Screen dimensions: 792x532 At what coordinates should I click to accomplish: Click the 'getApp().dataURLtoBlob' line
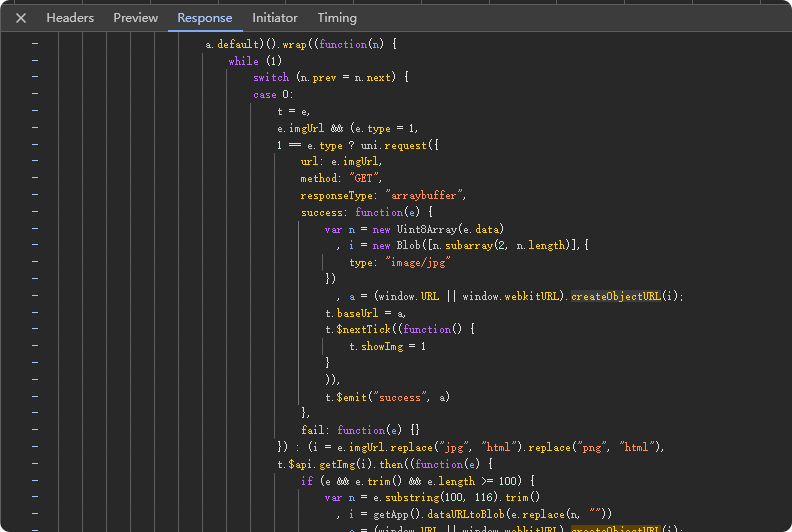(x=474, y=514)
